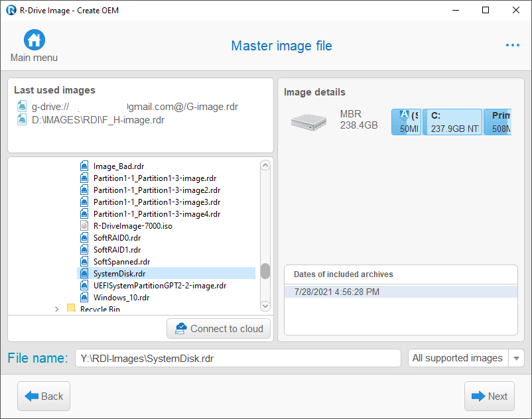Click the file list scroll down arrow
The image size is (532, 419).
pos(265,306)
